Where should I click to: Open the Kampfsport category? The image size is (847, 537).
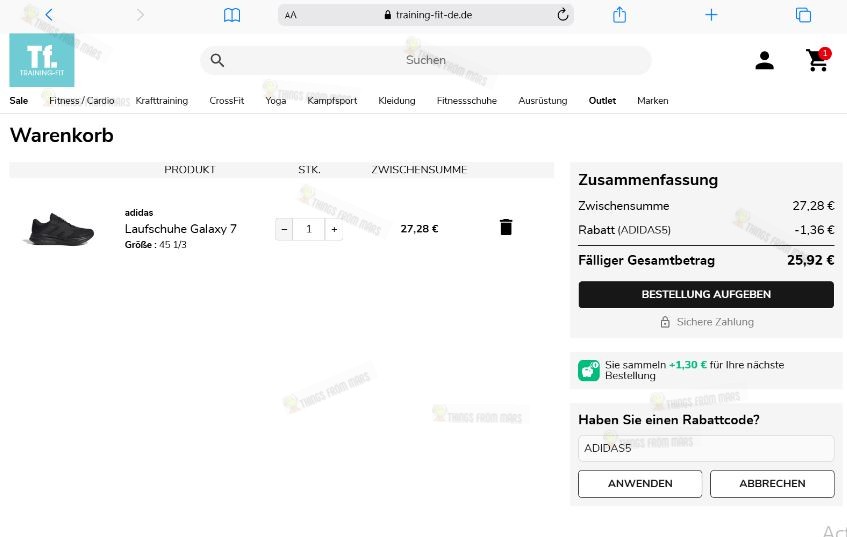332,100
